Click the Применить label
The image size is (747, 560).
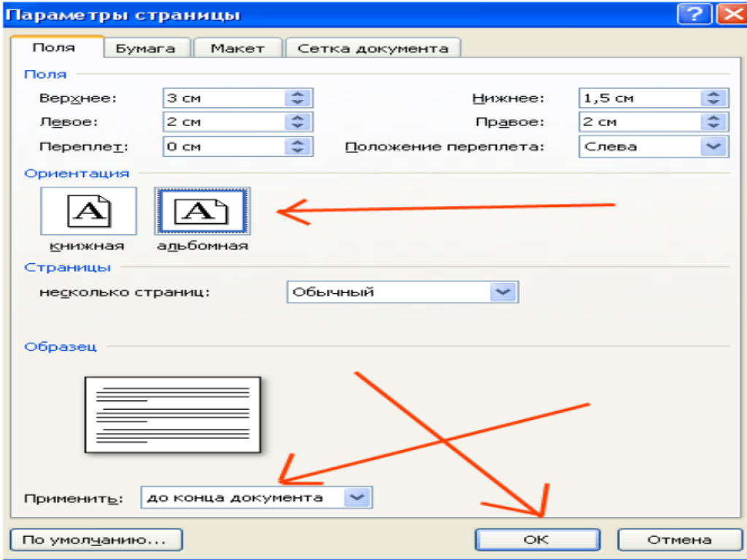tap(74, 499)
